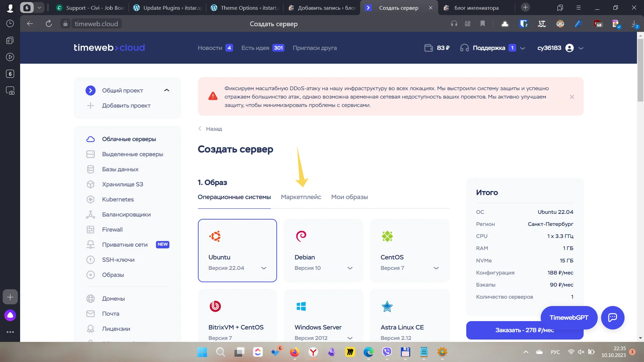Click the Alice assistant purple icon
Screen dimensions: 644x362
click(10, 315)
